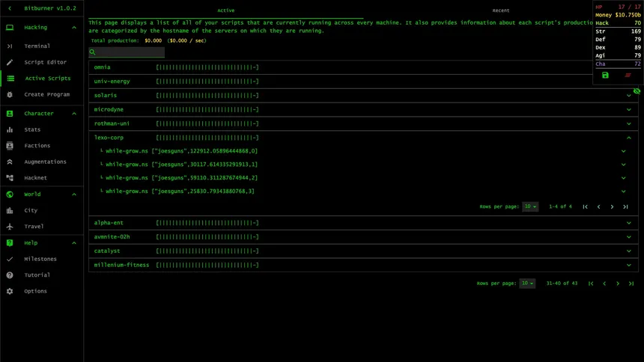This screenshot has height=362, width=644.
Task: Go to last page of server list
Action: pyautogui.click(x=631, y=283)
